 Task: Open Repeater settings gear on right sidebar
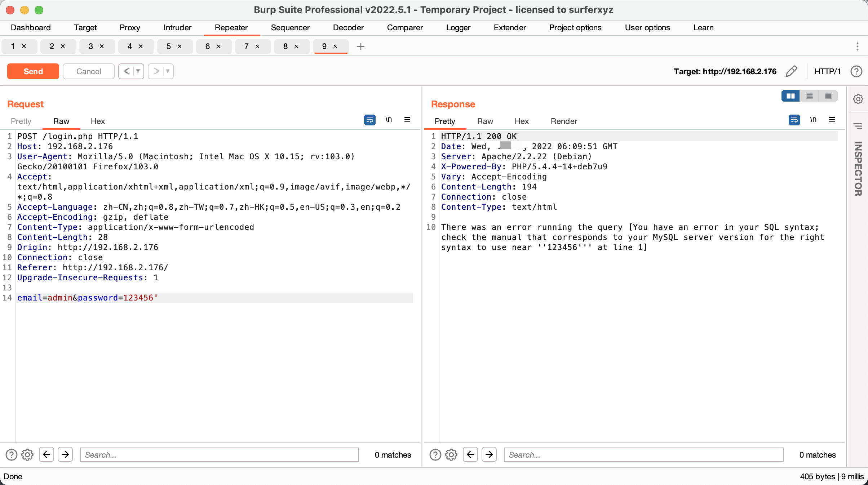[x=858, y=99]
